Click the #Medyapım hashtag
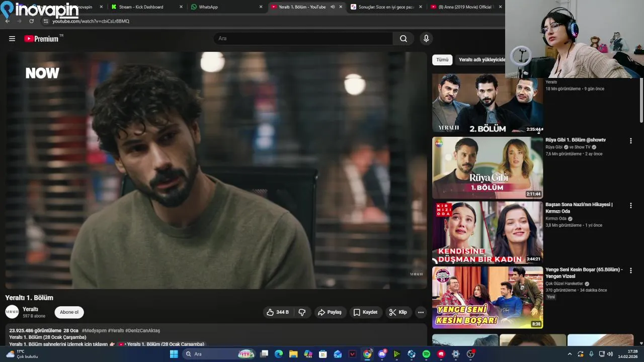 (94, 331)
